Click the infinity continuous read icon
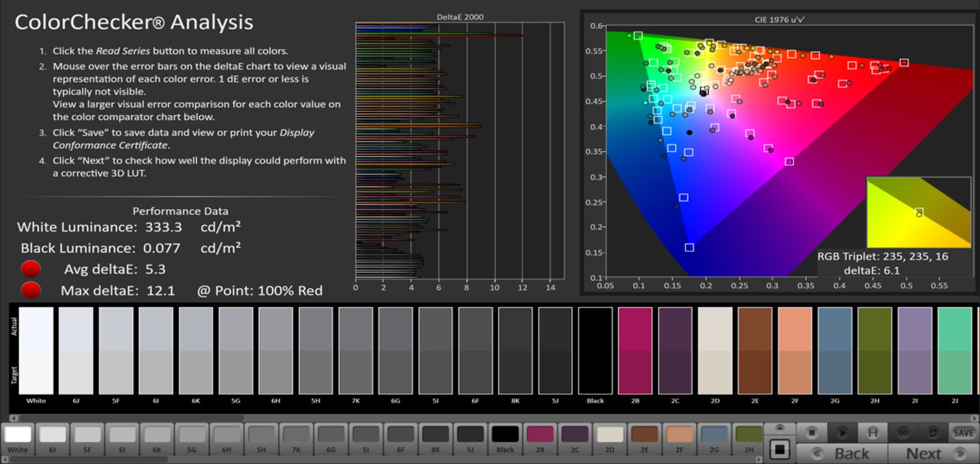Viewport: 980px width, 464px height. point(903,433)
